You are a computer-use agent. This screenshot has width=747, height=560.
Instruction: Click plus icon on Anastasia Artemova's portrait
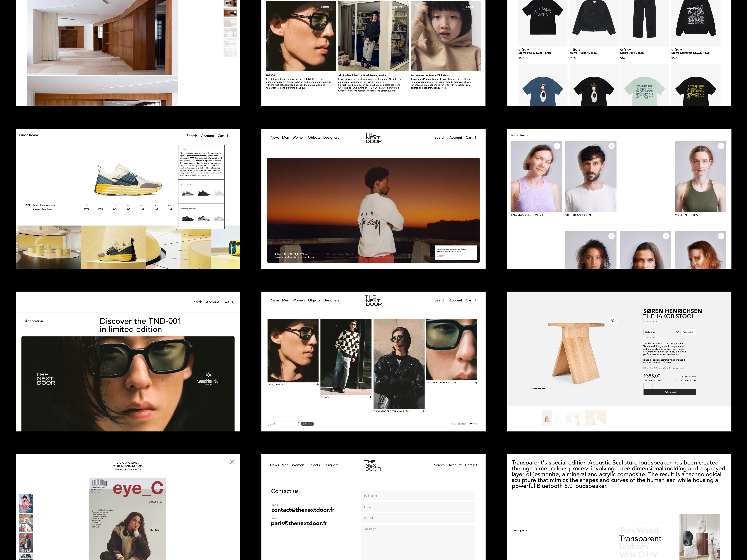pyautogui.click(x=557, y=146)
